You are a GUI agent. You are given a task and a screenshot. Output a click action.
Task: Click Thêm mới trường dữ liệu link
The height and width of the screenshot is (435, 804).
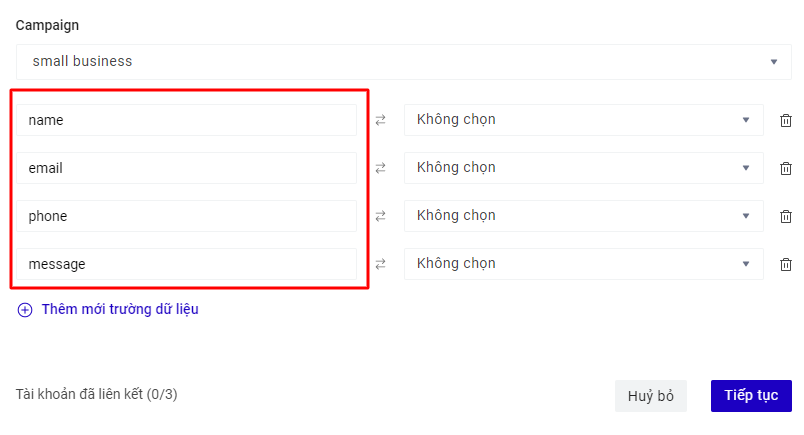click(120, 310)
